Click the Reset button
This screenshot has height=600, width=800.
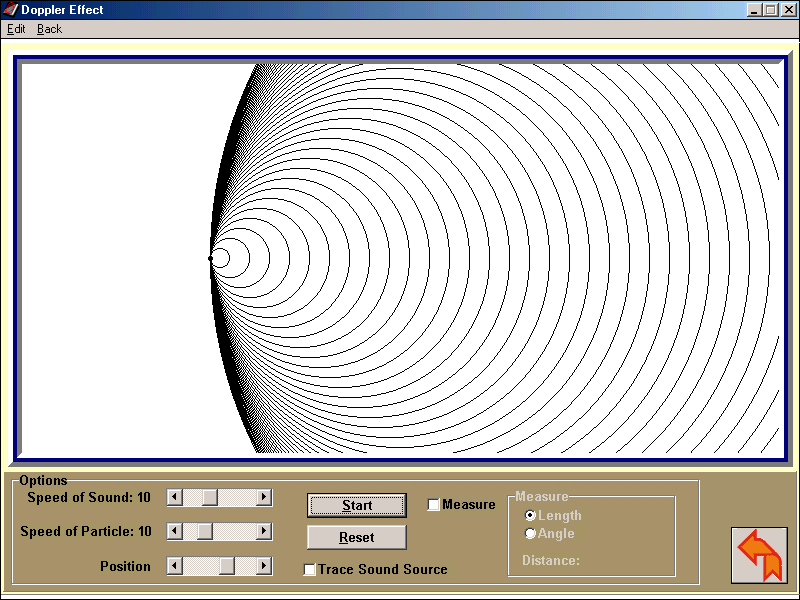(x=357, y=537)
